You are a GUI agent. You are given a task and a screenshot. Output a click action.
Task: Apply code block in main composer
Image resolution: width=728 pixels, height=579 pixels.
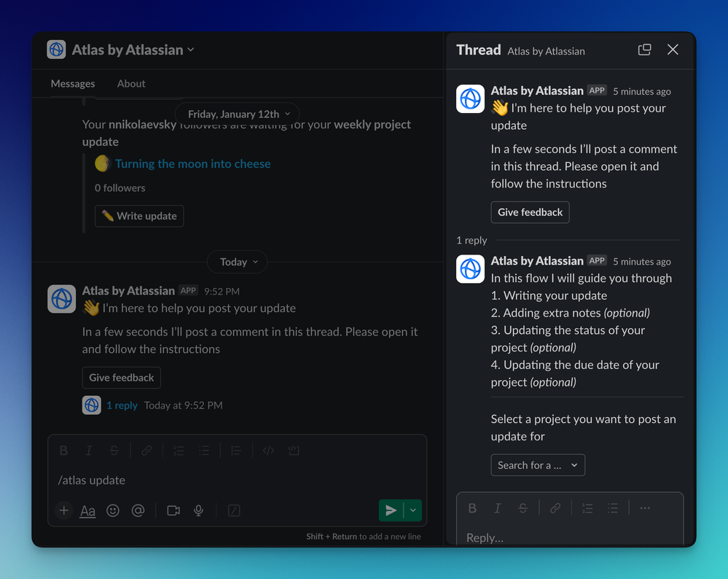(x=294, y=450)
